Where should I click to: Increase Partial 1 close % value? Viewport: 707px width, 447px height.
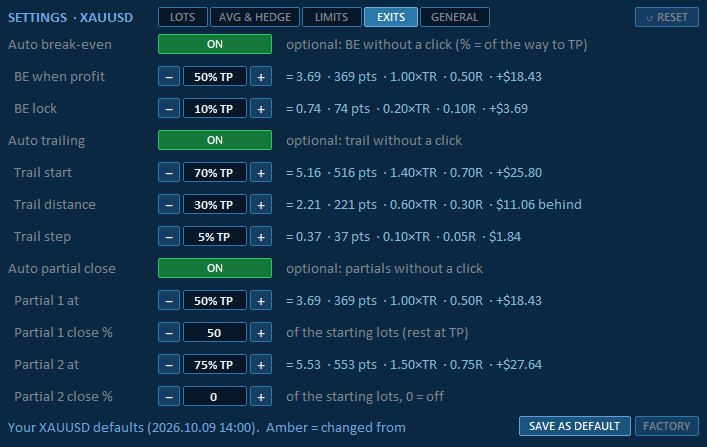(x=261, y=332)
